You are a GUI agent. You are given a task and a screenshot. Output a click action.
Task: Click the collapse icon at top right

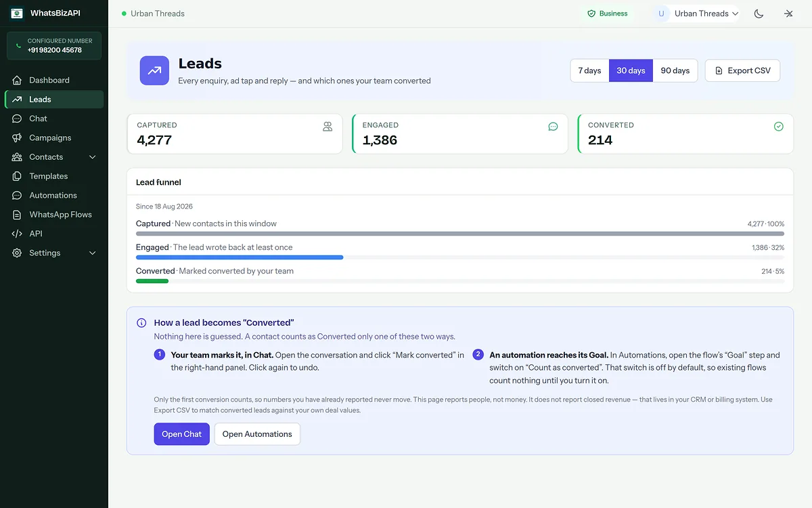click(x=788, y=14)
